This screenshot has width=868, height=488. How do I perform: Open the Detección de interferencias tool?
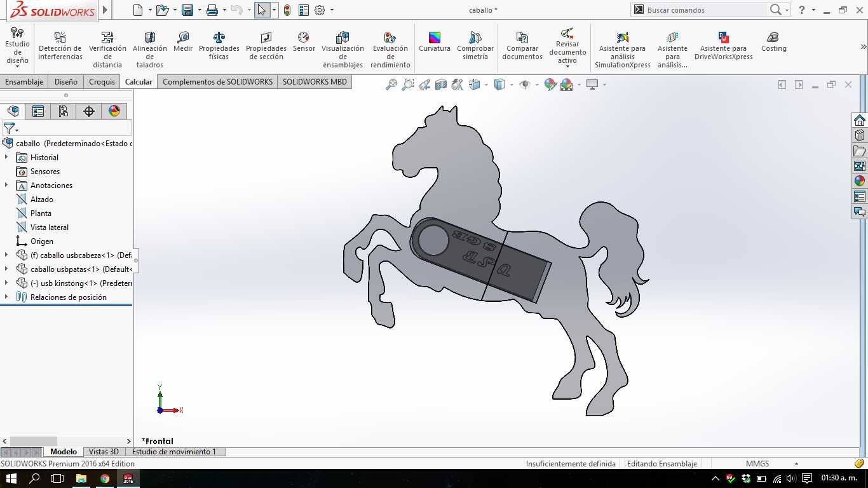pos(60,46)
